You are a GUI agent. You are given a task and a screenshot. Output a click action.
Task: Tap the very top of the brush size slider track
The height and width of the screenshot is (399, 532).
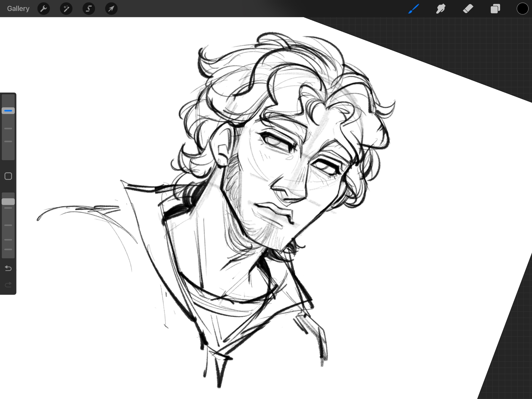tap(8, 96)
